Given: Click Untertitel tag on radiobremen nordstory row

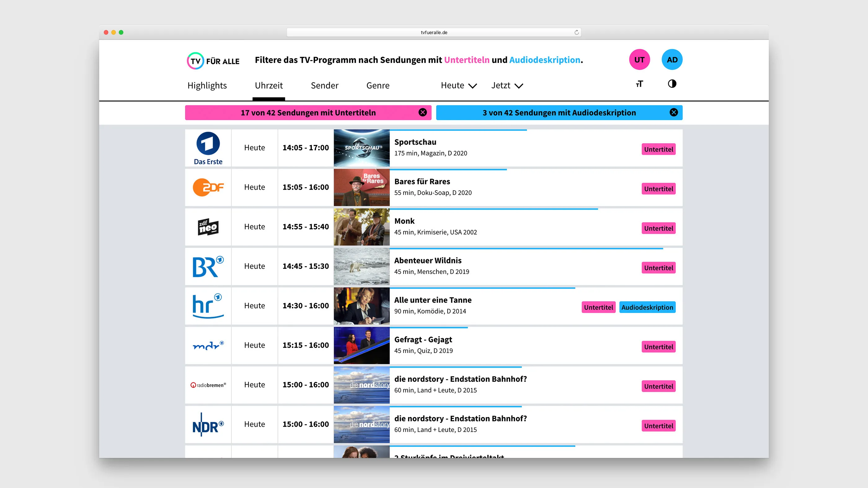Looking at the screenshot, I should point(658,386).
